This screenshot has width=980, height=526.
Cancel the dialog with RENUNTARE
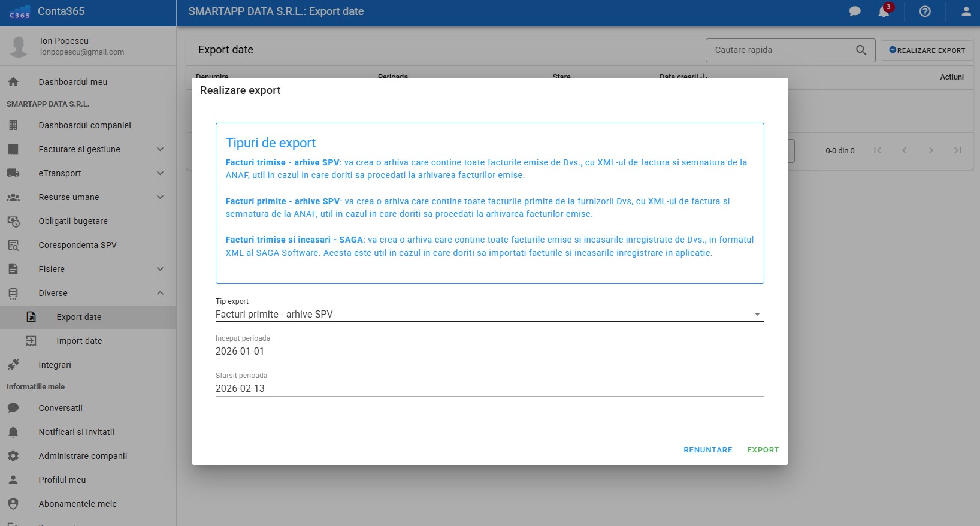click(x=707, y=450)
